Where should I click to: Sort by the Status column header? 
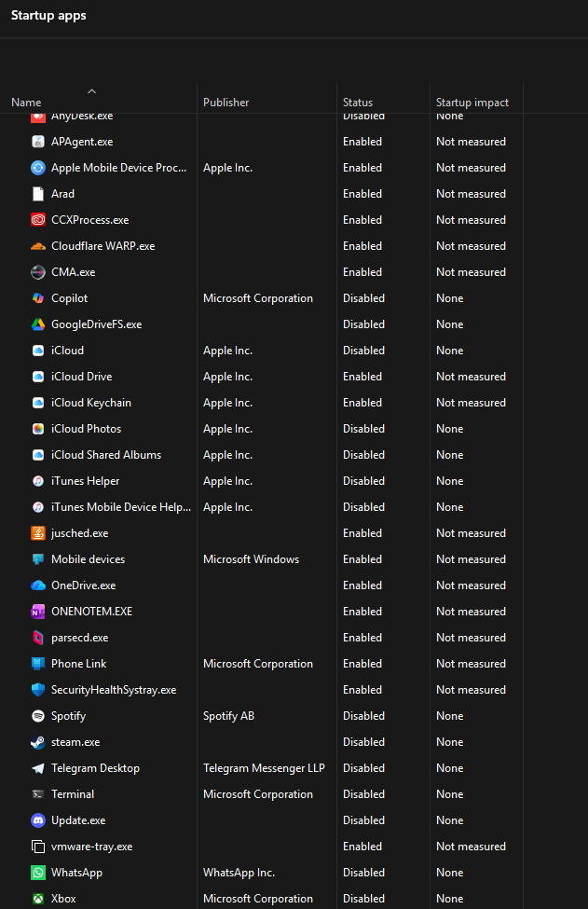(x=358, y=102)
